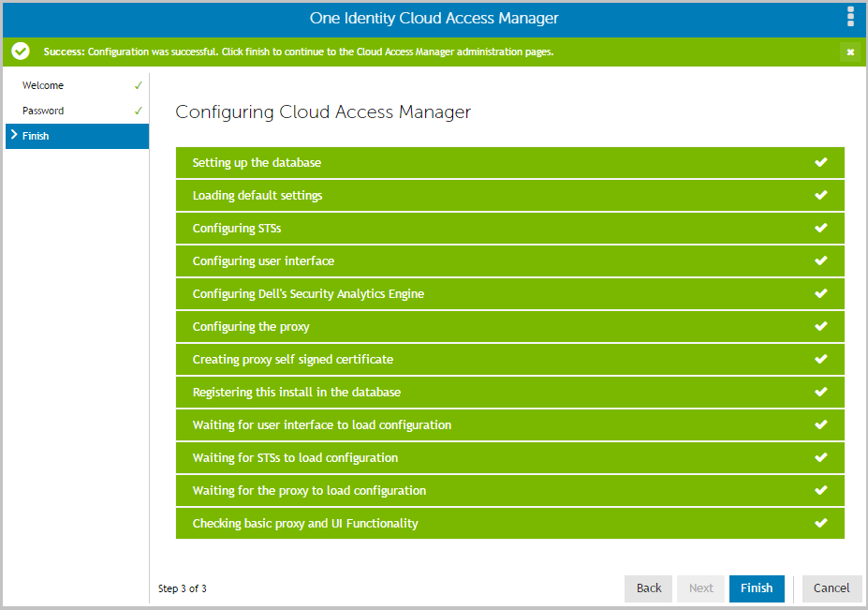Click the checkmark next to Password step
The width and height of the screenshot is (868, 610).
pyautogui.click(x=139, y=111)
